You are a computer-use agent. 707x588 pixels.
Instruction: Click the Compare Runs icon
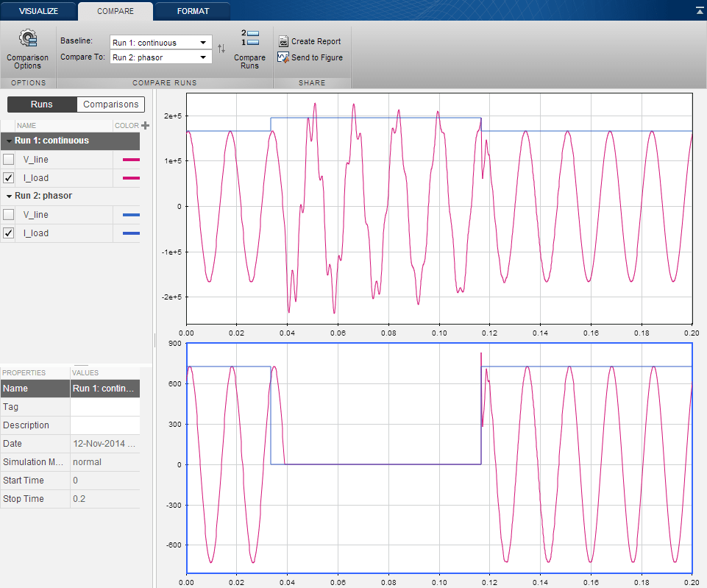pos(249,38)
